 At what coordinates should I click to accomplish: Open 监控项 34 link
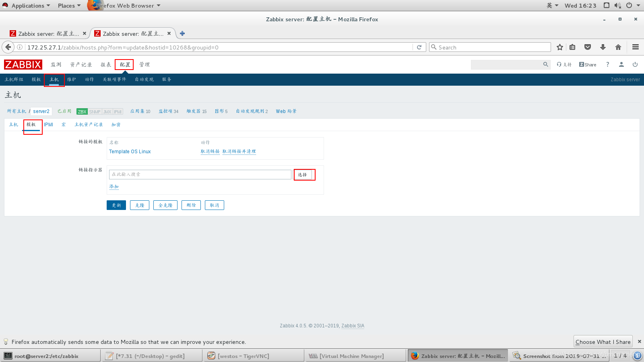[168, 111]
